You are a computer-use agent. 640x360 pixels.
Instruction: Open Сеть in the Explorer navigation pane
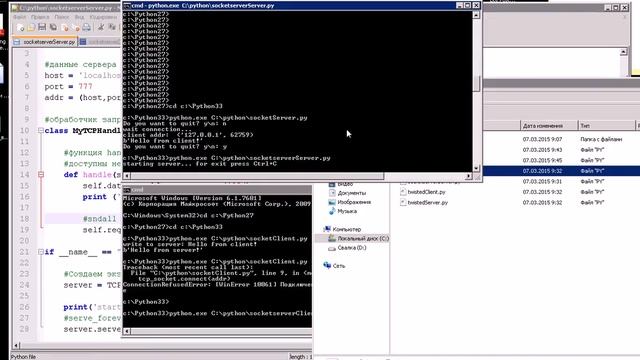[334, 266]
